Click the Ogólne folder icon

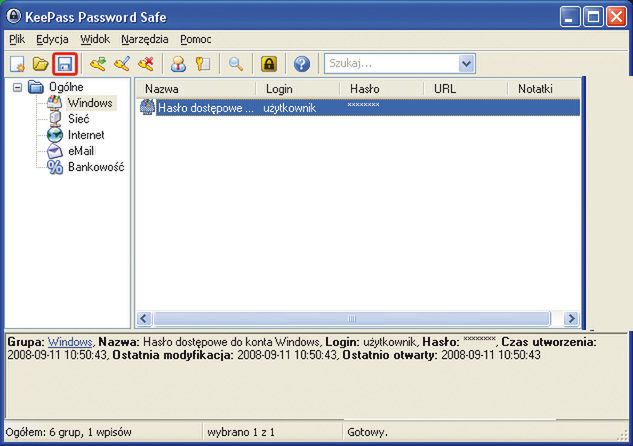36,87
